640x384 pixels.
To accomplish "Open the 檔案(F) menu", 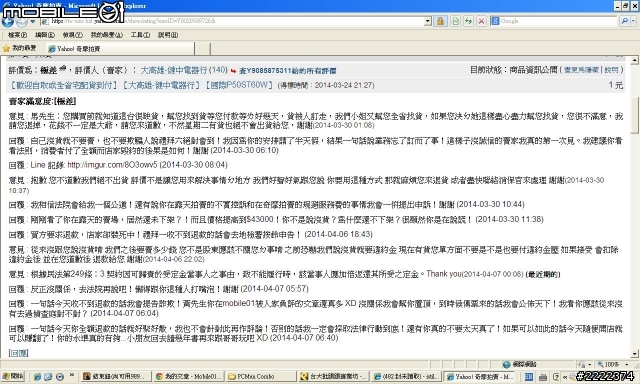I will [x=18, y=35].
